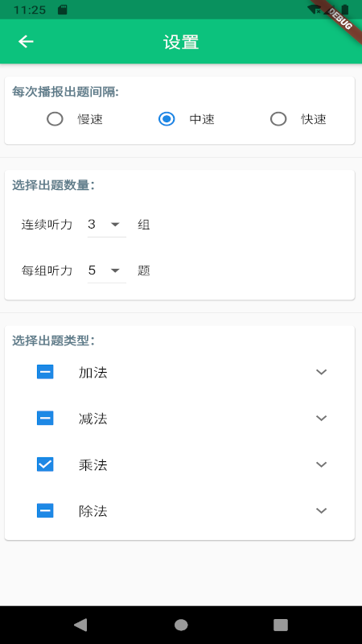
Task: Select the 快速 radio button
Action: pos(278,119)
